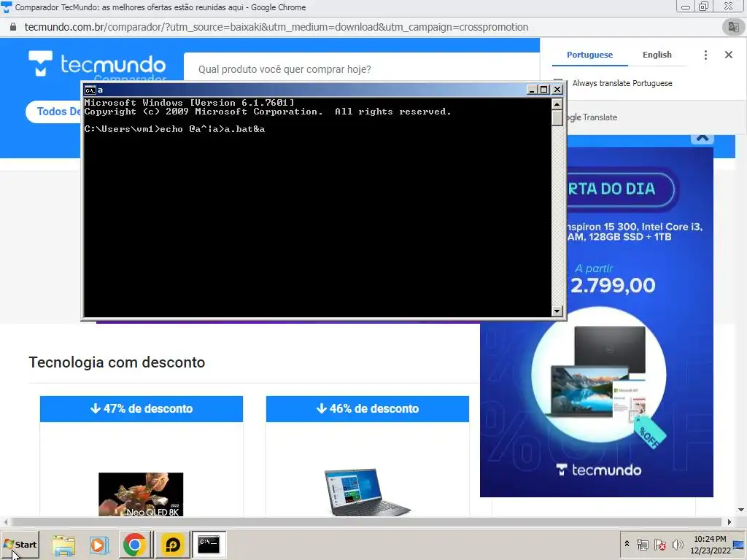The width and height of the screenshot is (747, 560).
Task: Click cmd window scroll down arrow
Action: click(x=557, y=311)
